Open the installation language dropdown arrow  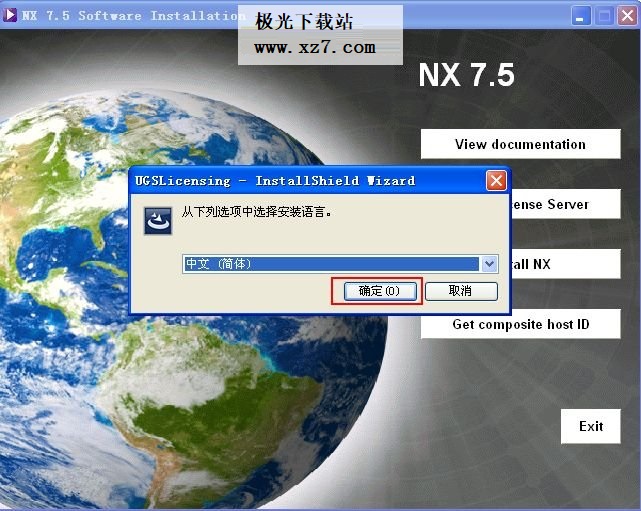click(x=489, y=264)
